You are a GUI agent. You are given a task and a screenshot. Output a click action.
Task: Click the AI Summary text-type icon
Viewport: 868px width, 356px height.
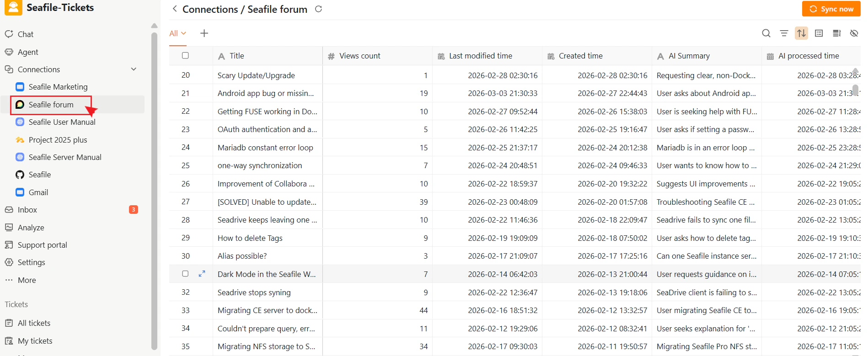[660, 56]
